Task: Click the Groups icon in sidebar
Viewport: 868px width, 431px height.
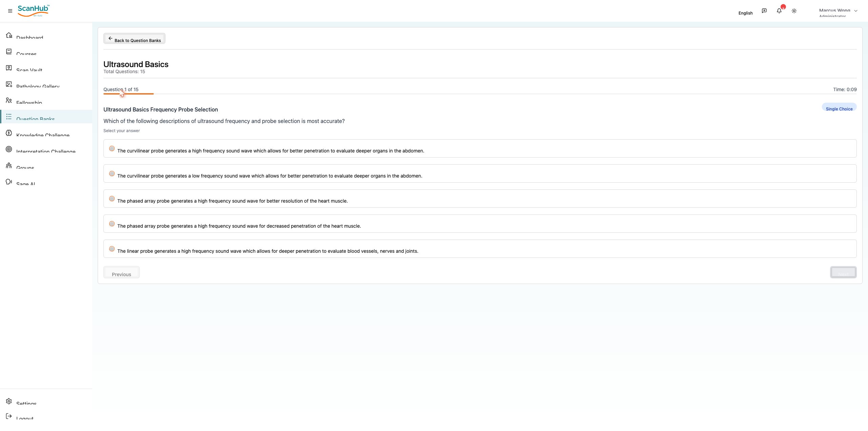Action: [x=9, y=165]
